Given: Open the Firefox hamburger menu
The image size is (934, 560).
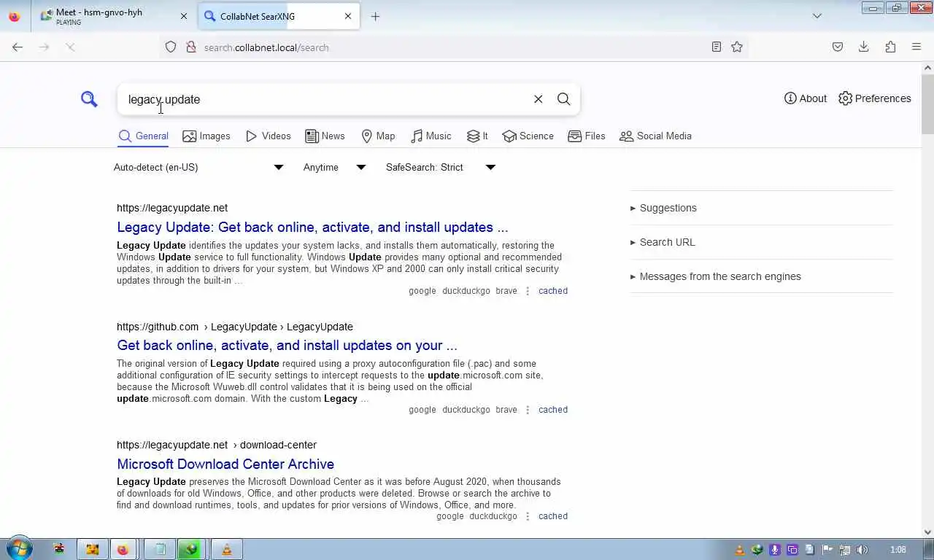Looking at the screenshot, I should tap(916, 47).
